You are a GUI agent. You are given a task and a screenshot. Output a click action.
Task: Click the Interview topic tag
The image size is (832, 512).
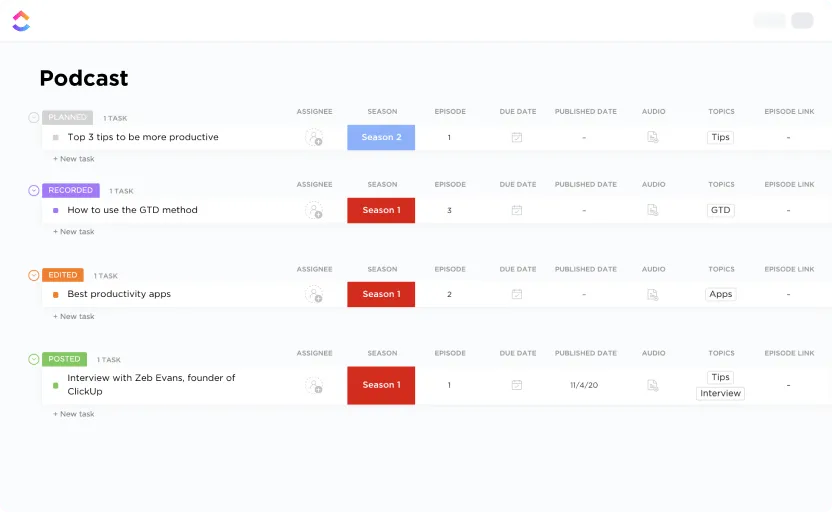pyautogui.click(x=720, y=393)
